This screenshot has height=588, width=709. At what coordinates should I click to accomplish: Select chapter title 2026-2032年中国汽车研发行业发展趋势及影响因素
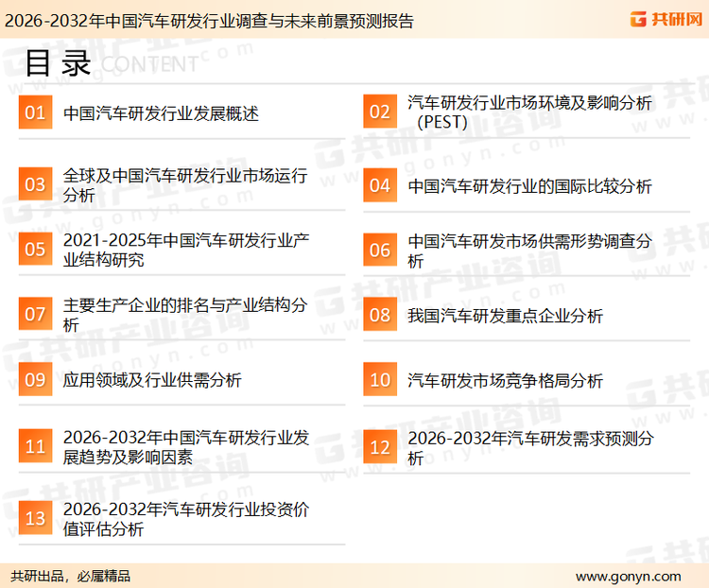click(x=186, y=447)
